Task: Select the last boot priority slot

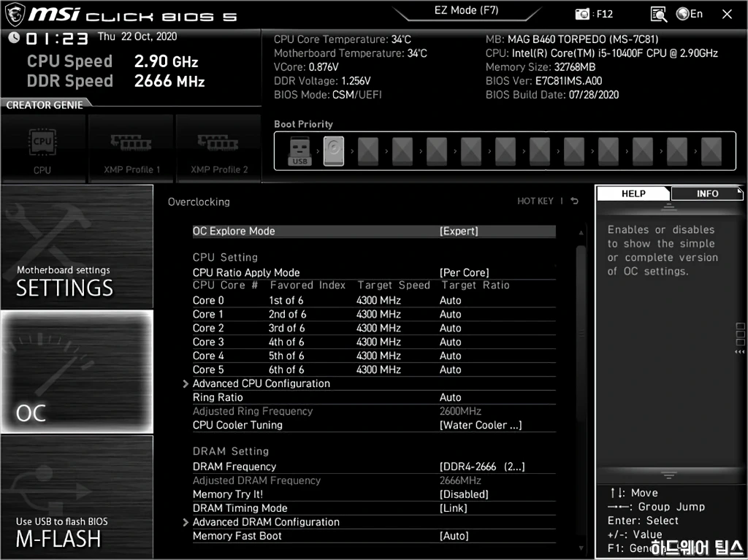Action: 711,151
